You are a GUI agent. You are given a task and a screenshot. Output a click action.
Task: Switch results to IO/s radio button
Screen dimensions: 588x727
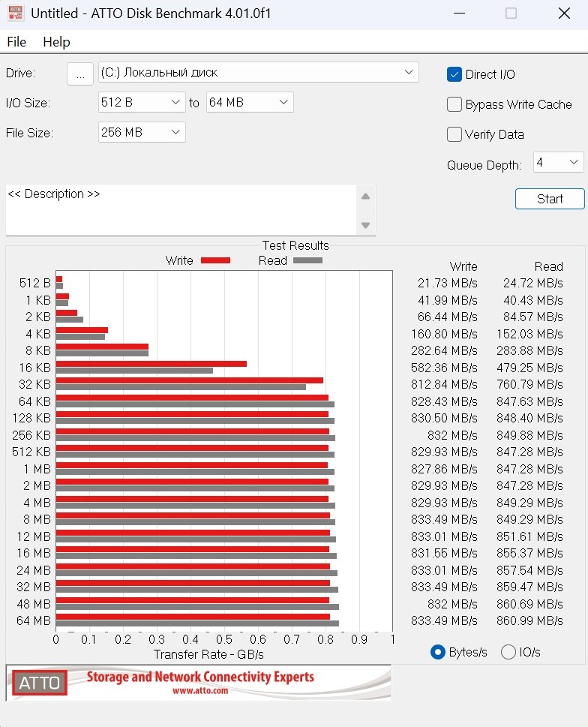tap(508, 652)
